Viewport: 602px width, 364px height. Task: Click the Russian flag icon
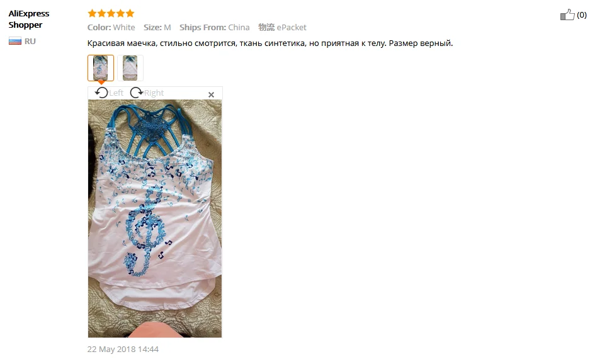click(15, 41)
